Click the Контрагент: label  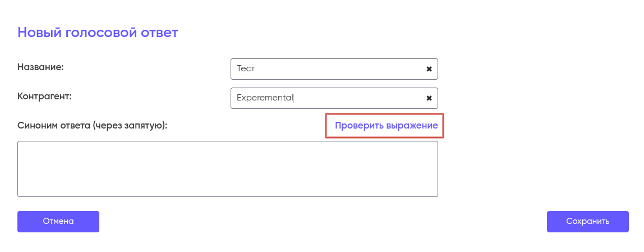45,96
